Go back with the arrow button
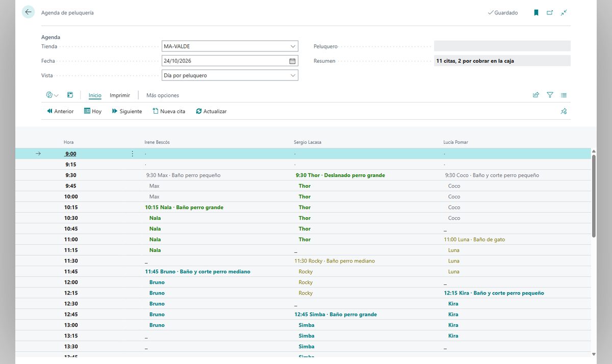This screenshot has height=364, width=612. [x=28, y=12]
